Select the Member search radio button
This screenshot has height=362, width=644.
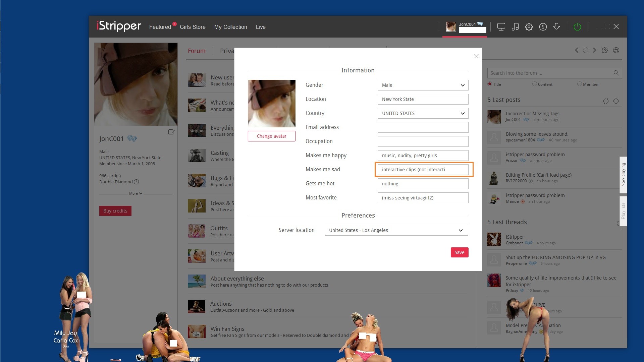click(580, 84)
